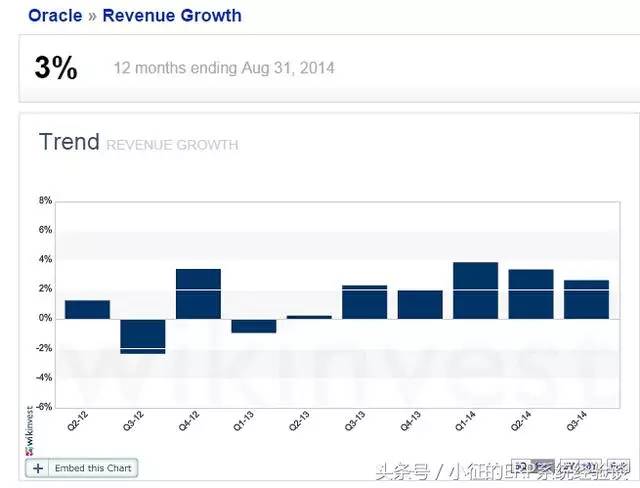Select the Q4-13 growth bar
The width and height of the screenshot is (640, 488).
click(x=420, y=304)
